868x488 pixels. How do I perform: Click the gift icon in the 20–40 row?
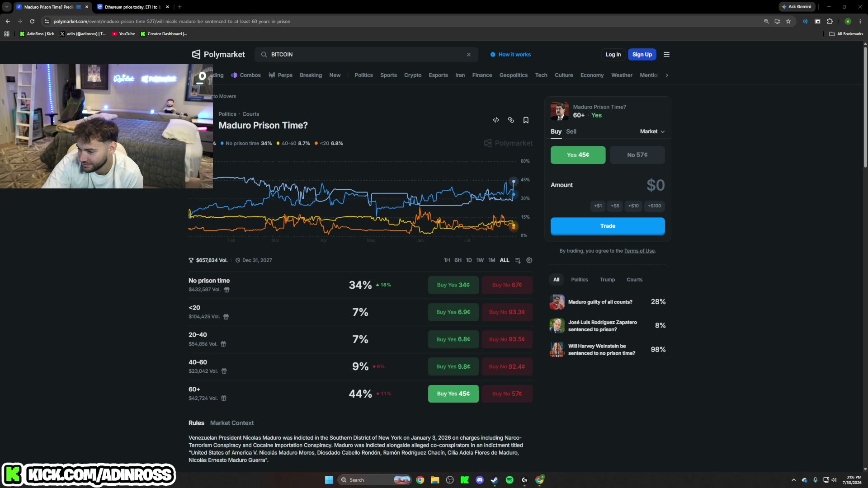pos(223,344)
